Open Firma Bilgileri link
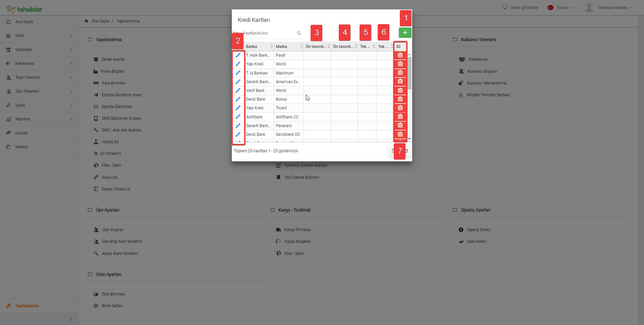Viewport: 644px width, 325px height. 113,71
